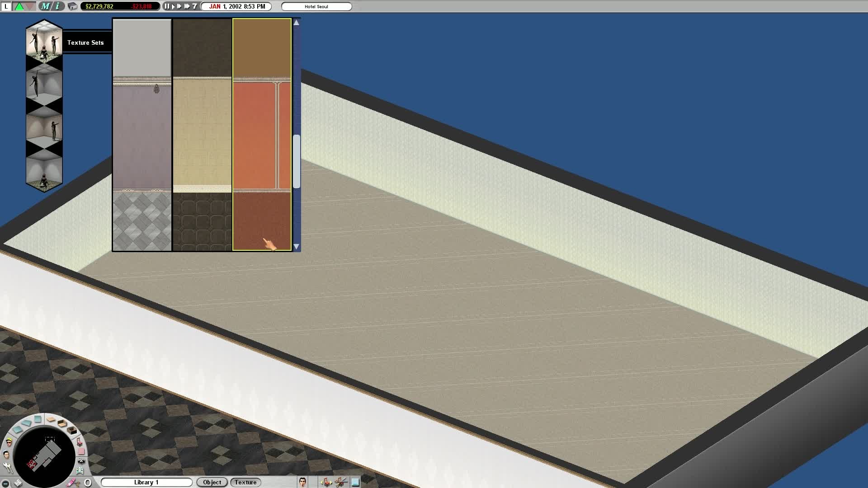Click the room keys icon
This screenshot has width=868, height=488.
coord(8,468)
